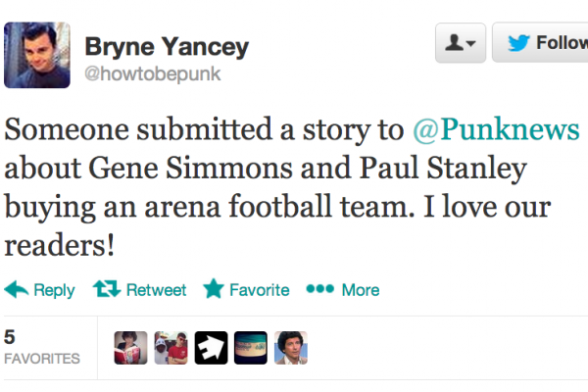Open Bryne Yancey's profile picture
The width and height of the screenshot is (588, 392).
38,56
